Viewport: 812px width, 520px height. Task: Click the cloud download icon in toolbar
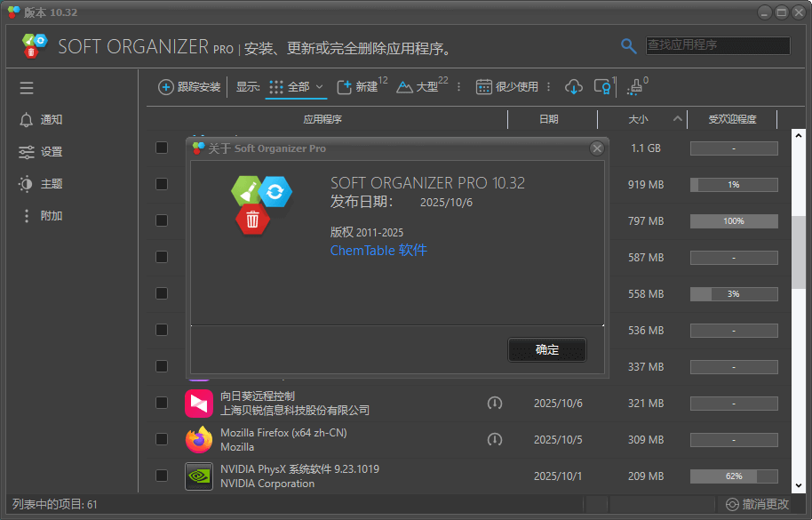pyautogui.click(x=573, y=86)
